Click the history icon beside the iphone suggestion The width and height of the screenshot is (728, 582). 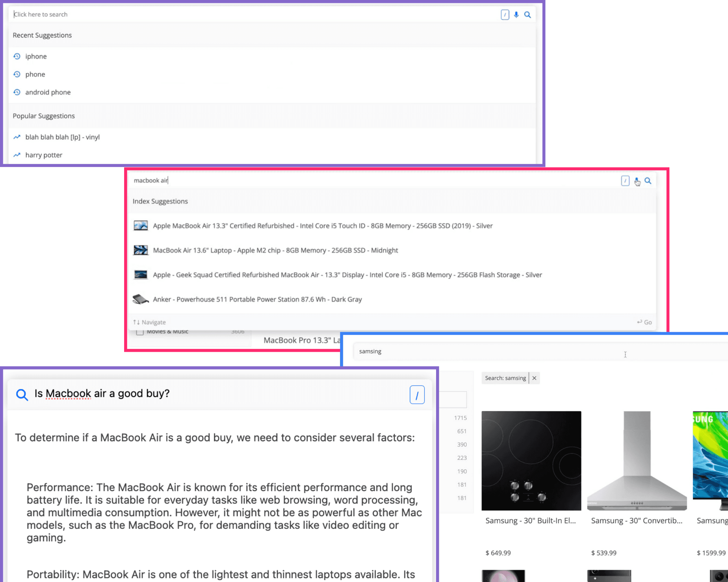[x=17, y=56]
